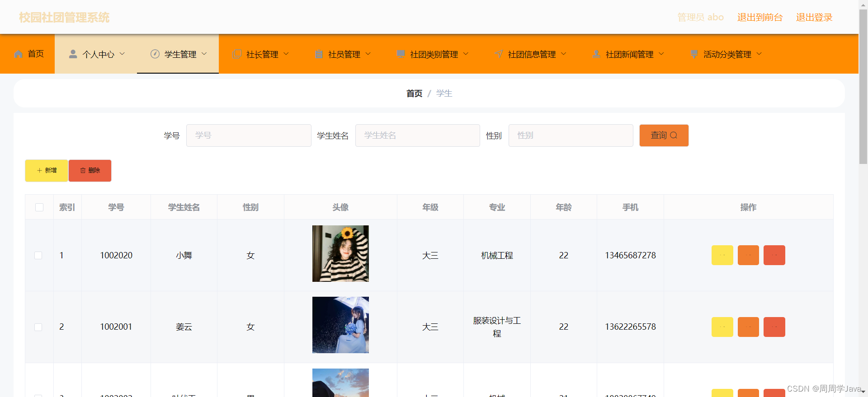Click the magnifier icon on 查询 button
This screenshot has height=397, width=868.
674,135
